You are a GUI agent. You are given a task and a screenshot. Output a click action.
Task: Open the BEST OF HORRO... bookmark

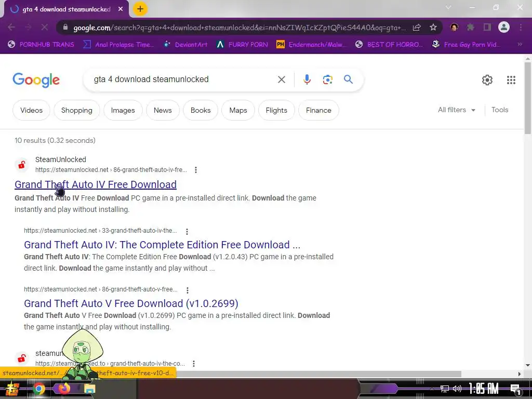pos(389,45)
